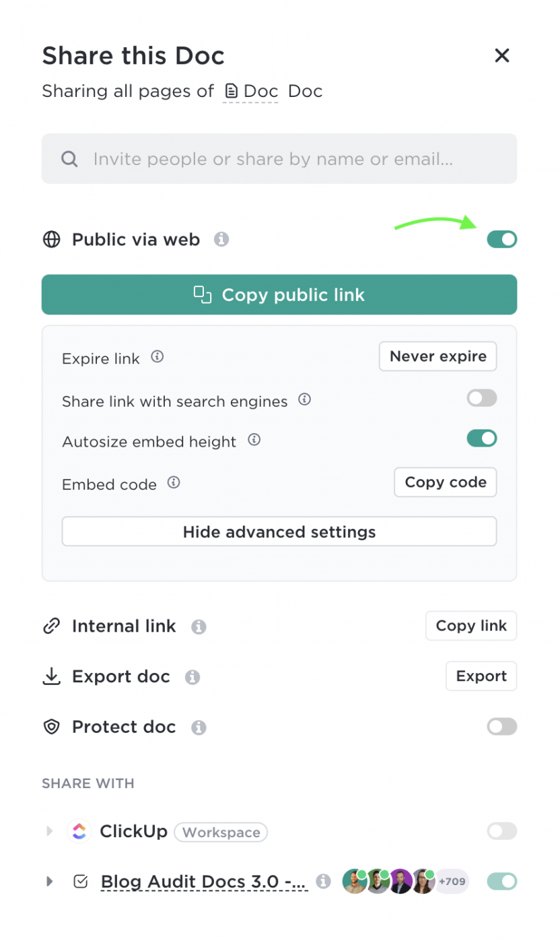Expand the Blog Audit Docs 3.0 row
Image resolution: width=560 pixels, height=943 pixels.
pyautogui.click(x=49, y=881)
